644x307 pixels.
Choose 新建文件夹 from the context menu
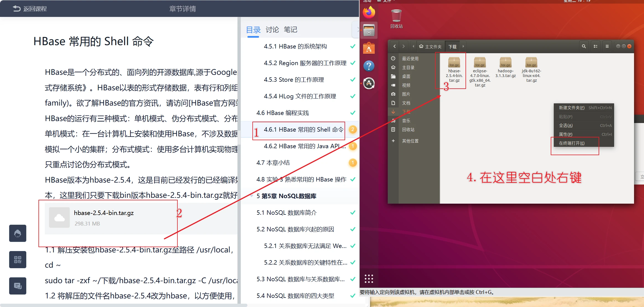click(571, 108)
